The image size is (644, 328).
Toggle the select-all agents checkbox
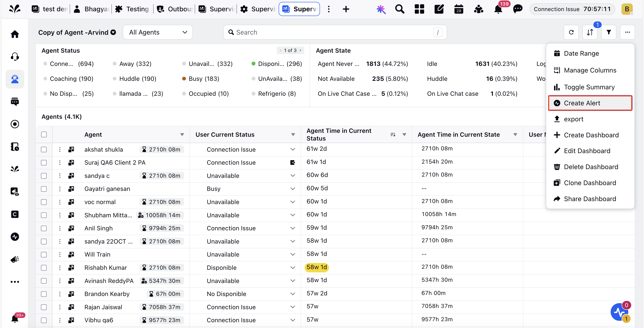44,135
